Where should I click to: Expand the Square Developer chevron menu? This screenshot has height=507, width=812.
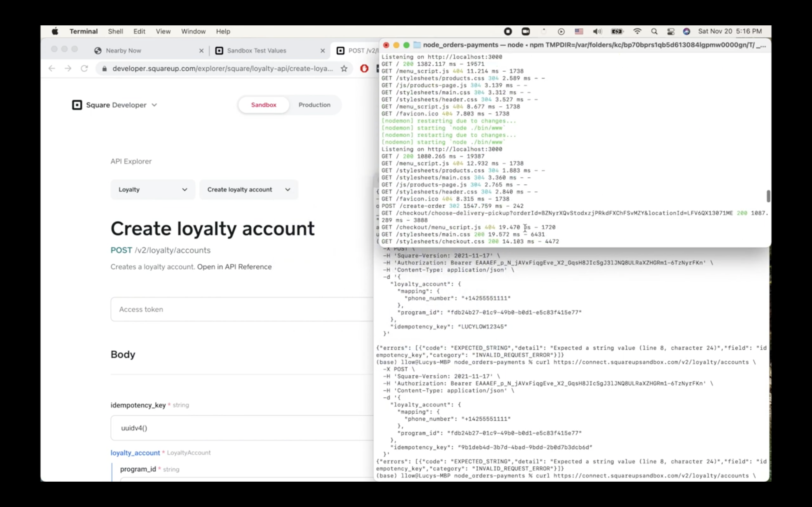(x=154, y=105)
